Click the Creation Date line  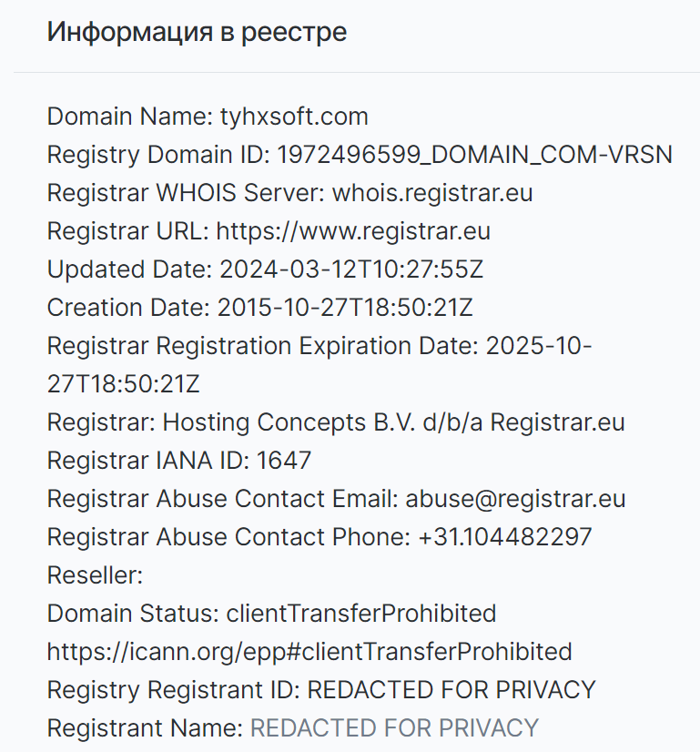coord(259,308)
